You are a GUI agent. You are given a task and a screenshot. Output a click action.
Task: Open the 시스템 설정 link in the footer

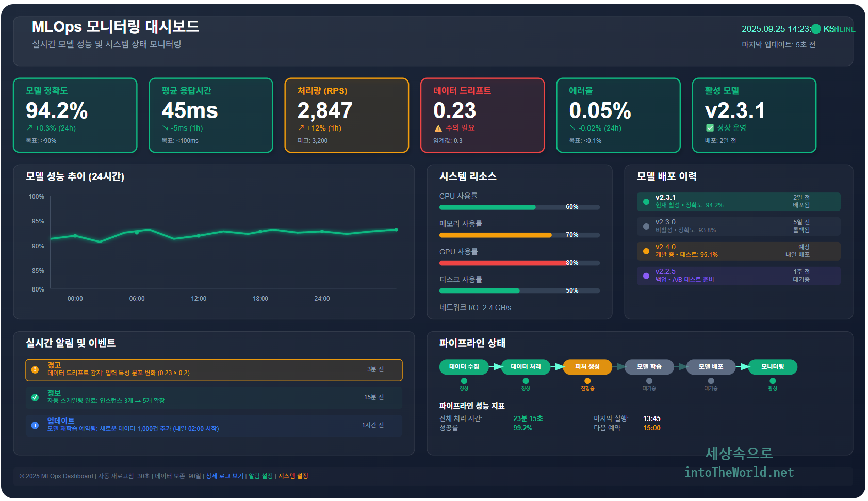coord(293,476)
